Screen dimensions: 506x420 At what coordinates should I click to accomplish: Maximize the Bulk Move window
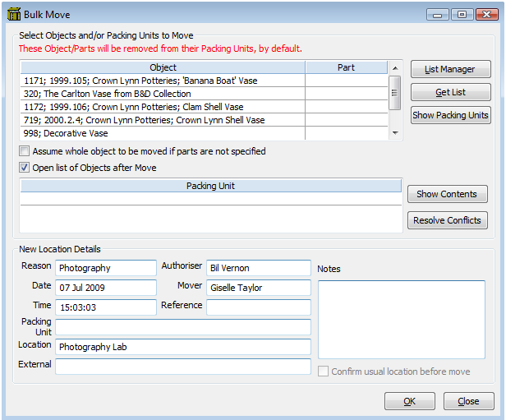point(462,15)
